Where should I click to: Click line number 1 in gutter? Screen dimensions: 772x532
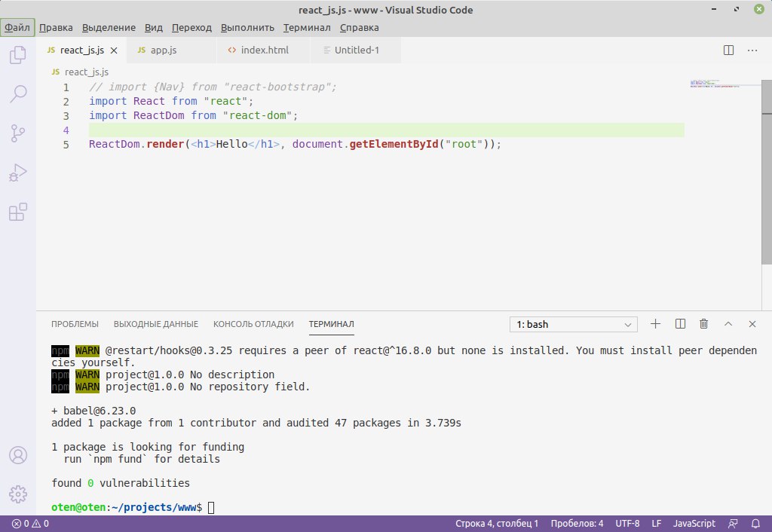click(x=66, y=87)
